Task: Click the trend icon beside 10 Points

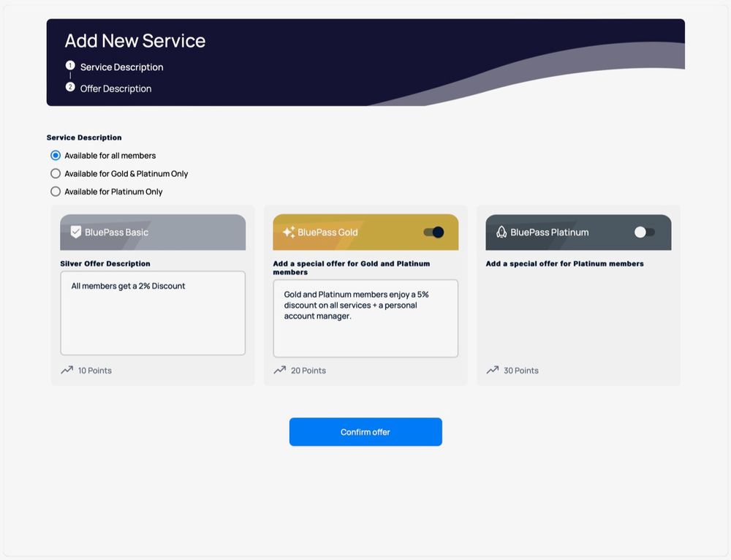Action: (x=67, y=370)
